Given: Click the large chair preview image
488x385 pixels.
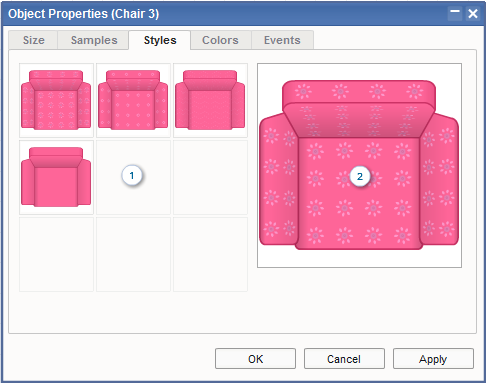Looking at the screenshot, I should click(x=359, y=165).
